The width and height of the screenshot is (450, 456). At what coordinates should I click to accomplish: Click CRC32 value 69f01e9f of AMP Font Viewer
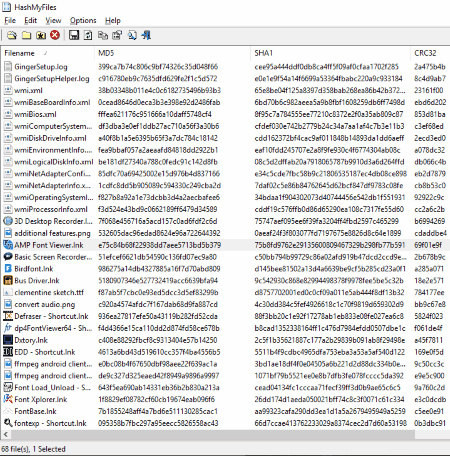tap(428, 245)
